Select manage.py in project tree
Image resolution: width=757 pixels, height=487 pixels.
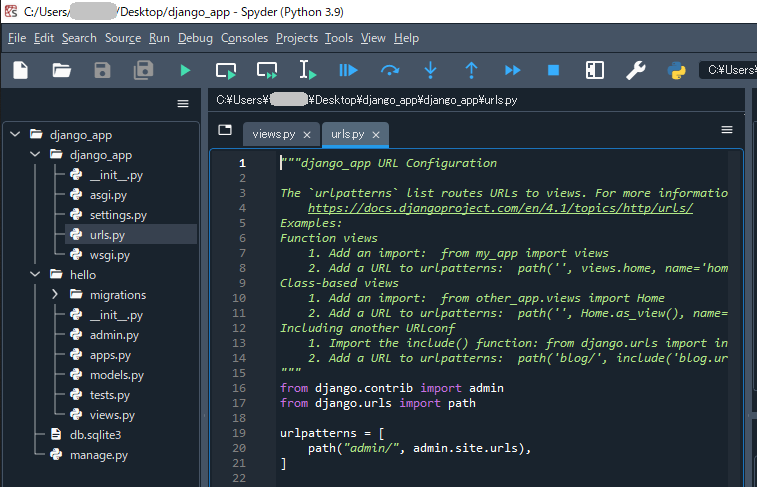coord(98,455)
